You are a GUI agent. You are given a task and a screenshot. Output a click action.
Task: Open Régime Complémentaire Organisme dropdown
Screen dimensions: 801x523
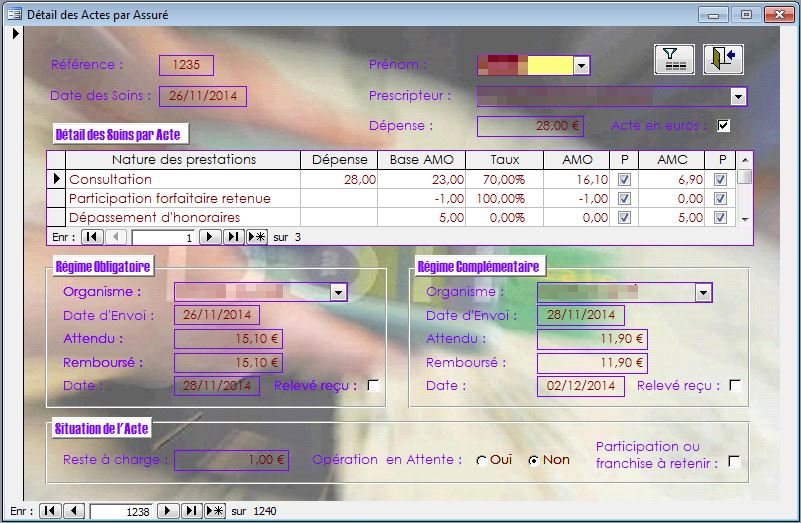click(x=703, y=293)
